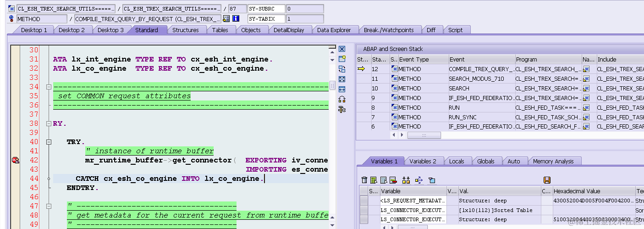
Task: Switch to the Locals tab
Action: click(x=457, y=161)
